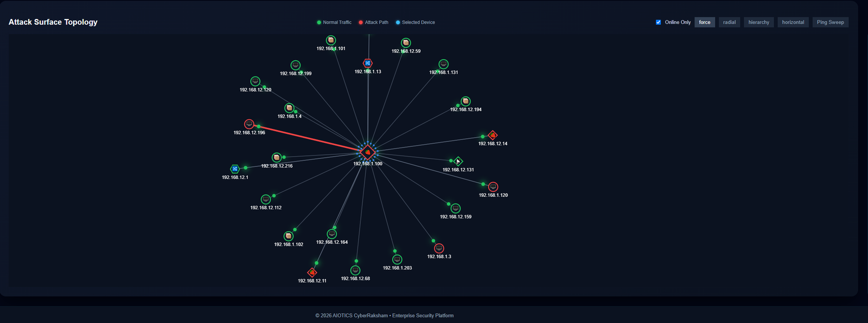
Task: Switch to the force layout
Action: pos(705,22)
